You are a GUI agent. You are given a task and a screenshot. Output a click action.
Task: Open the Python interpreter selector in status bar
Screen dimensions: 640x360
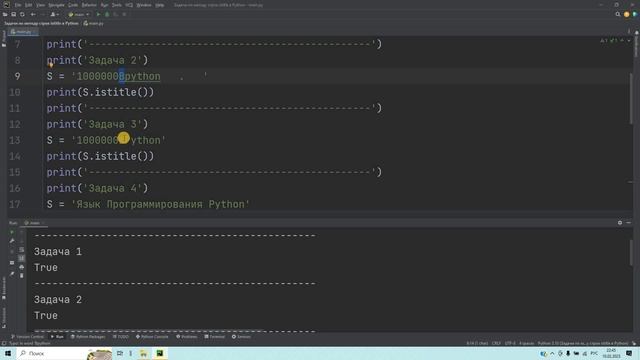pyautogui.click(x=582, y=343)
